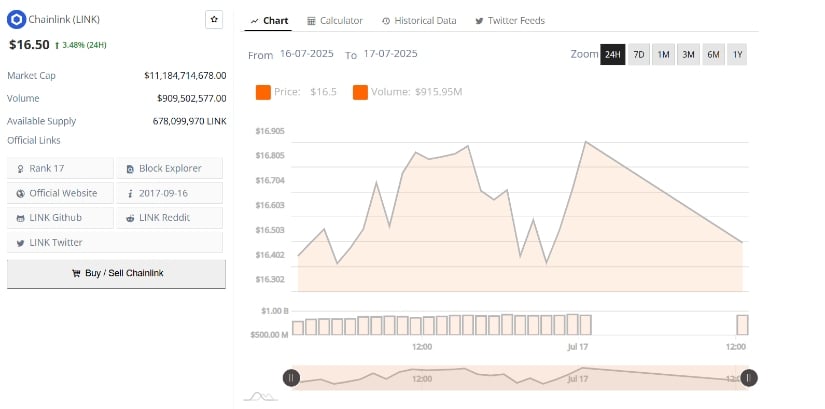
Task: Set zoom to 7D
Action: pyautogui.click(x=638, y=54)
